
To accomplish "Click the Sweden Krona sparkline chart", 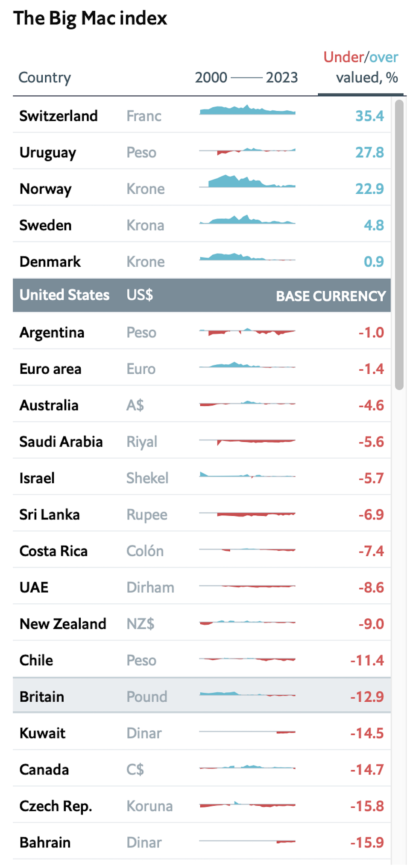I will (x=247, y=221).
